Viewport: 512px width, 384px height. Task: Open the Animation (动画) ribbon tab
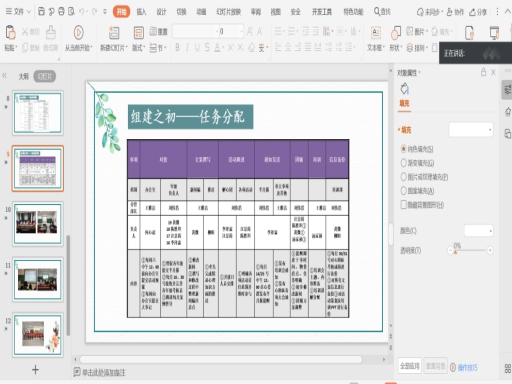click(201, 12)
